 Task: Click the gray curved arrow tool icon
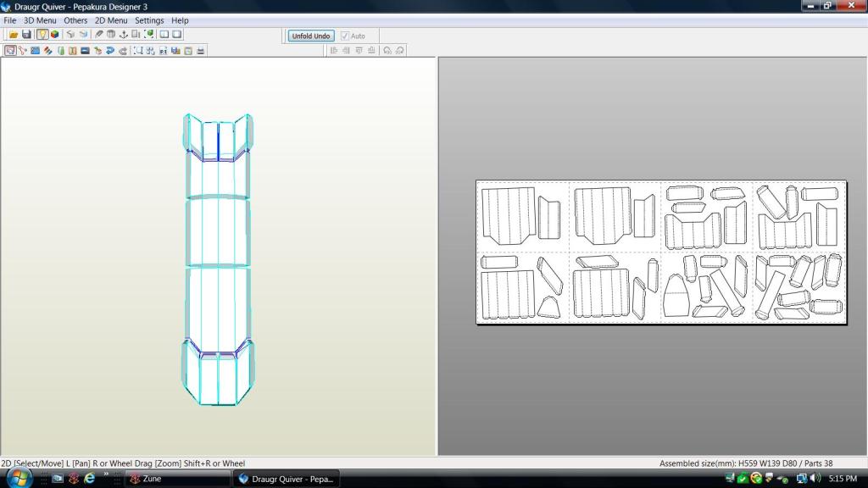click(x=123, y=50)
